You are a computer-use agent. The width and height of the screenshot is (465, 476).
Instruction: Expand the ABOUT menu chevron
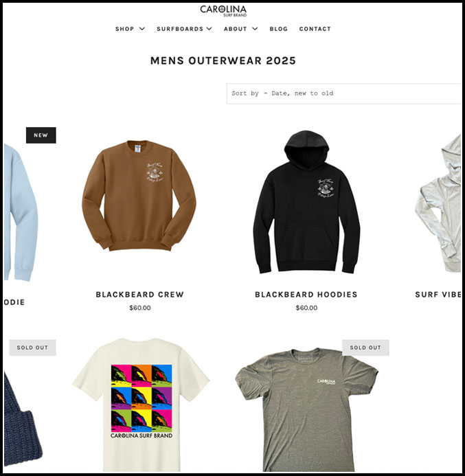pos(255,29)
